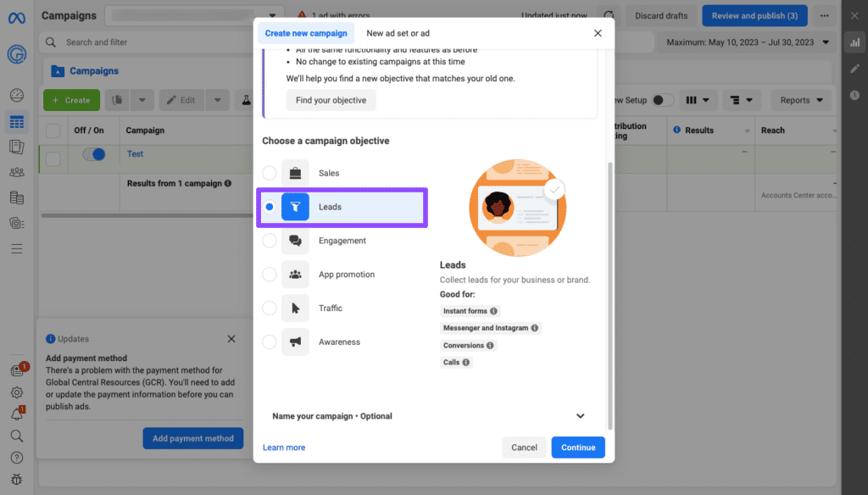Viewport: 868px width, 495px height.
Task: Click the Report a problem bug icon
Action: point(17,480)
